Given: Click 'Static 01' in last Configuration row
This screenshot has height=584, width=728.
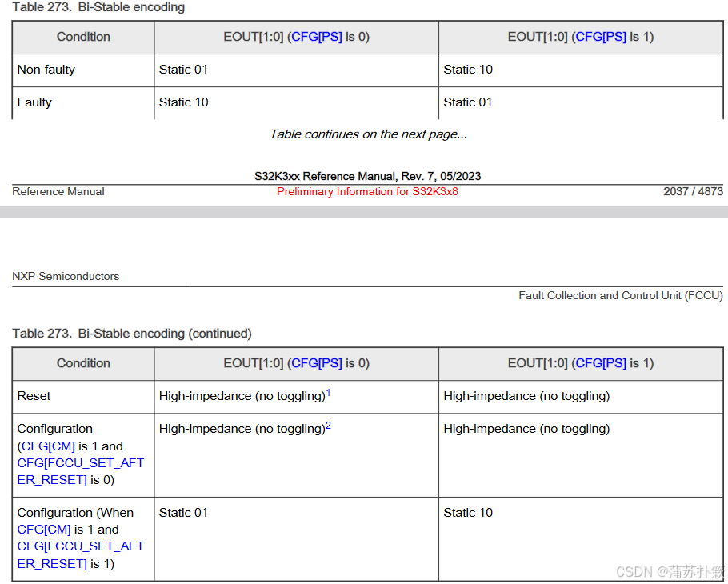Looking at the screenshot, I should (183, 513).
